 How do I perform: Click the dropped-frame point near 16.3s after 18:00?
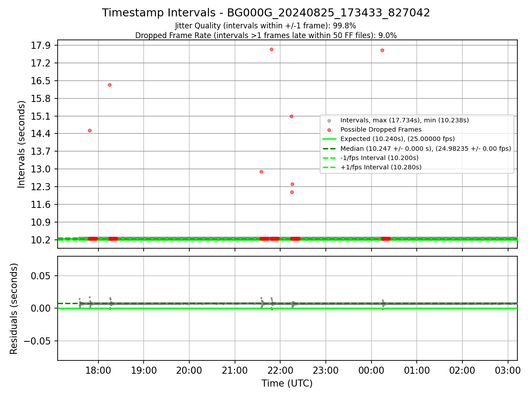coord(110,85)
